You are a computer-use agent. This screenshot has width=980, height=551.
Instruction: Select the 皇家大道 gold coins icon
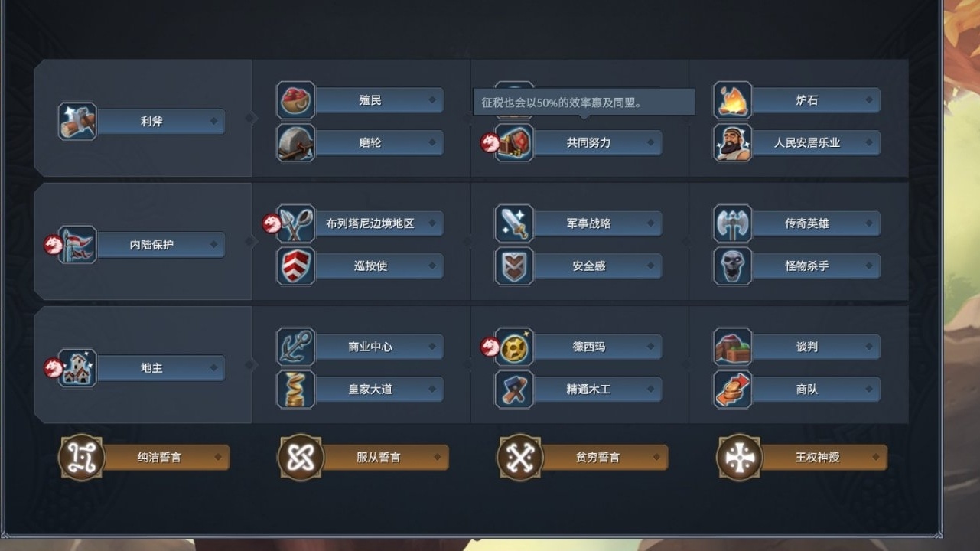295,390
